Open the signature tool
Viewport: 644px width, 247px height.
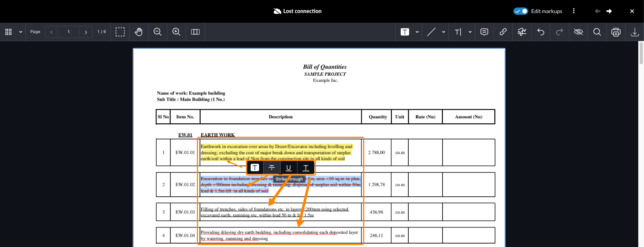point(522,32)
